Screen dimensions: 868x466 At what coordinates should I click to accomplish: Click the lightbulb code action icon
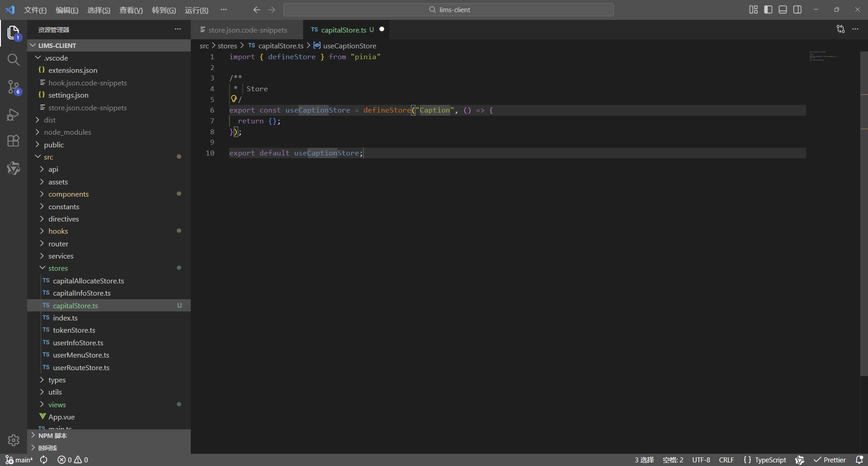tap(234, 99)
